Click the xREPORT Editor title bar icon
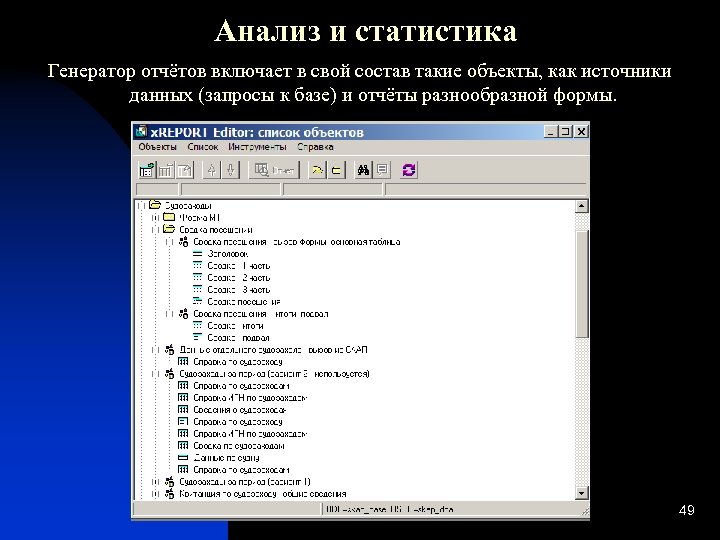 tap(141, 132)
